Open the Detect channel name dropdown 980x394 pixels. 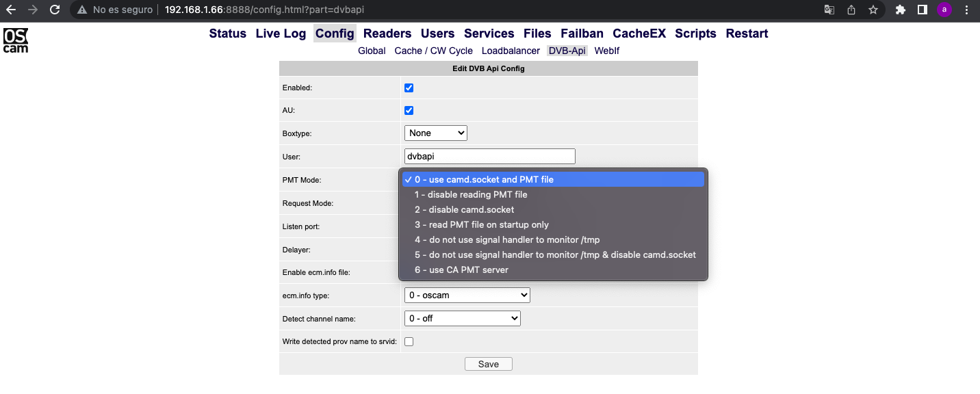click(463, 319)
